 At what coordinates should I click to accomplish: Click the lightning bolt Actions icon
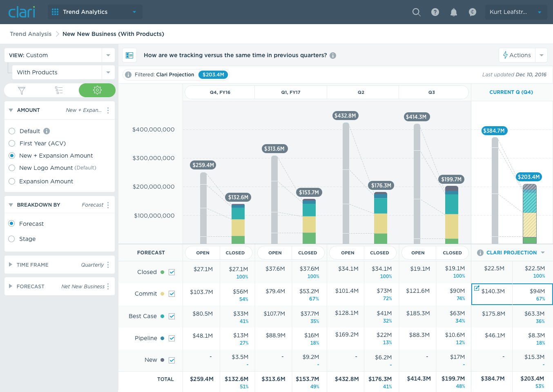coord(505,55)
